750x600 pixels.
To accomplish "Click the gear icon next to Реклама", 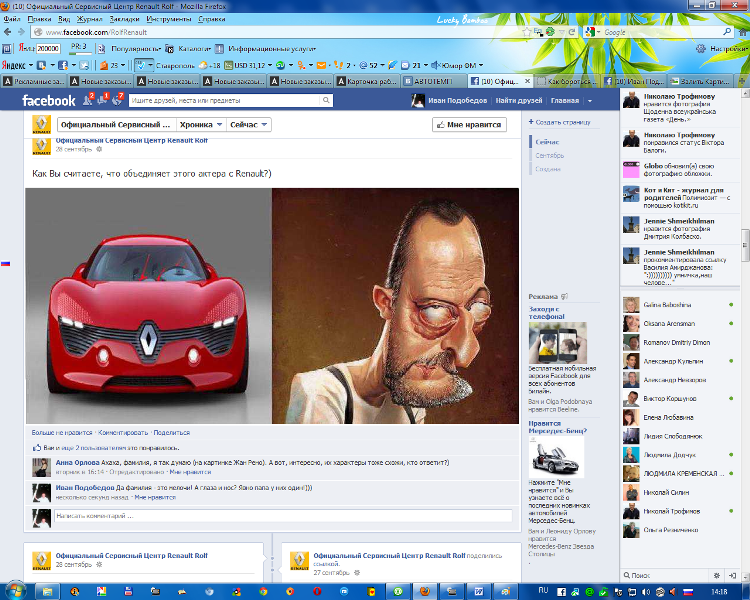I will coord(564,296).
